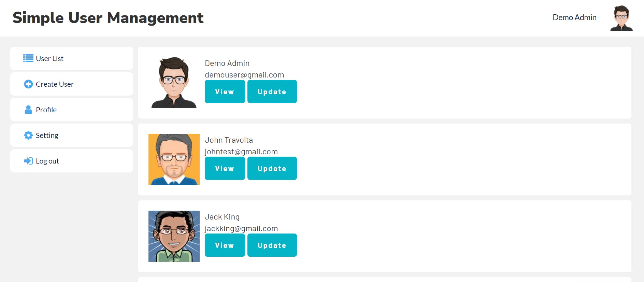Click the User List icon in the sidebar
Screen dimensions: 644x282
28,58
